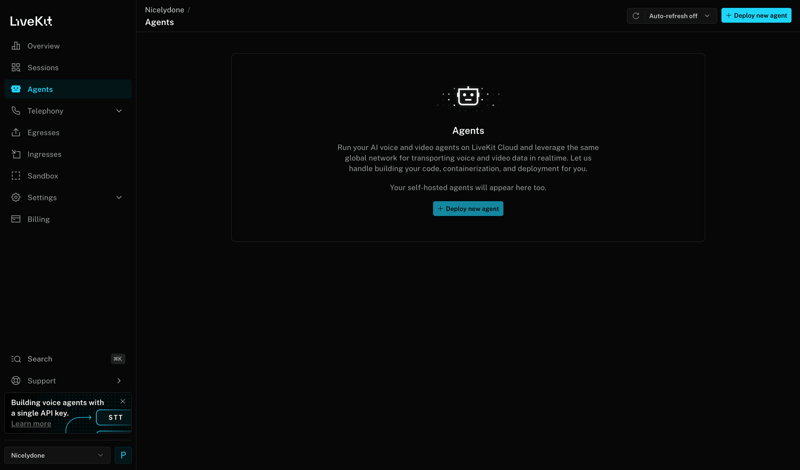Click the Agents heading inside the card
Viewport: 800px width, 470px height.
click(468, 131)
